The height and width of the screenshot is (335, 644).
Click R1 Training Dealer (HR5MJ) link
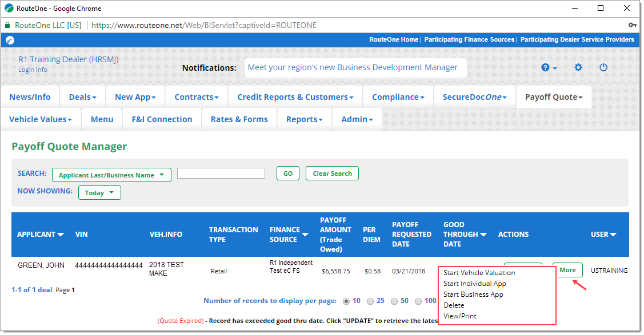click(69, 59)
